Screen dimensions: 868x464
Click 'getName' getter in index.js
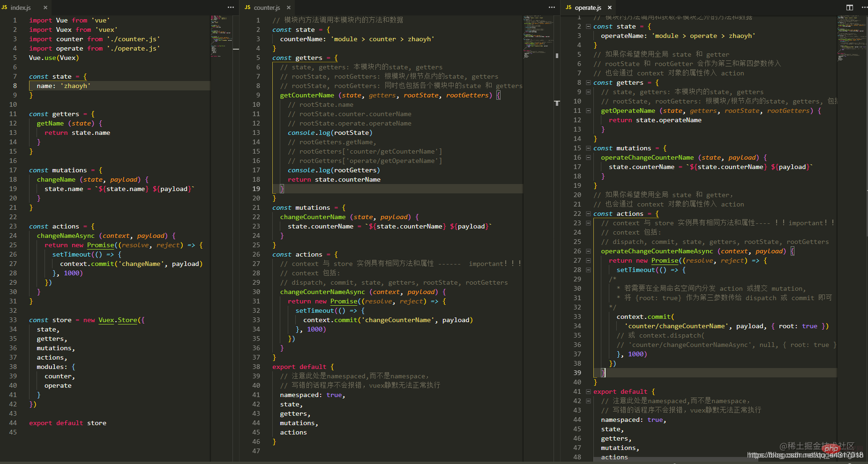point(50,124)
